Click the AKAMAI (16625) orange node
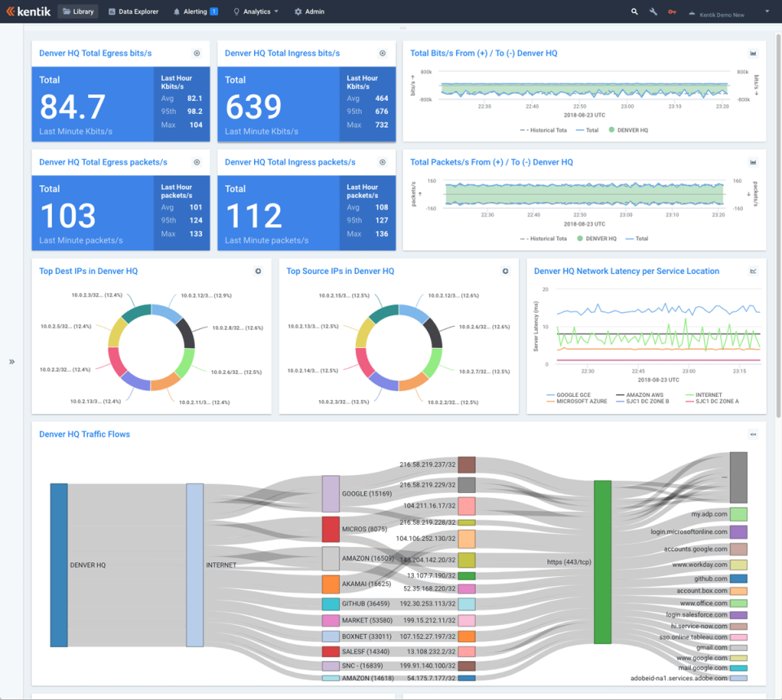Viewport: 782px width, 700px height. (x=331, y=583)
